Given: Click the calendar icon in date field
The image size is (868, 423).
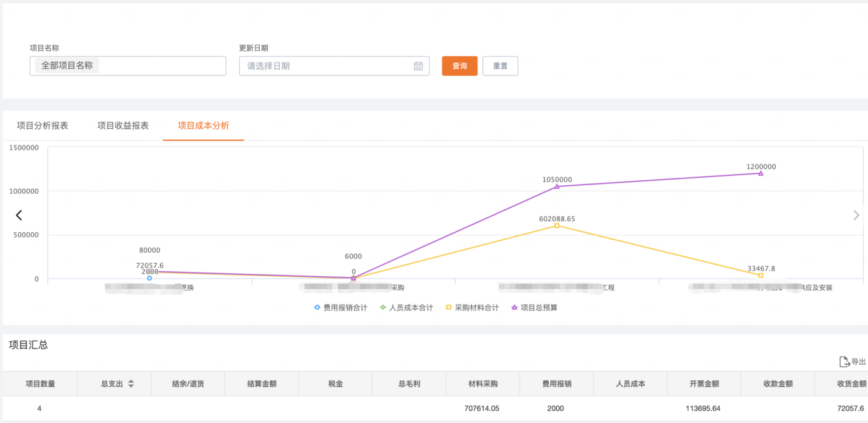Looking at the screenshot, I should 418,66.
